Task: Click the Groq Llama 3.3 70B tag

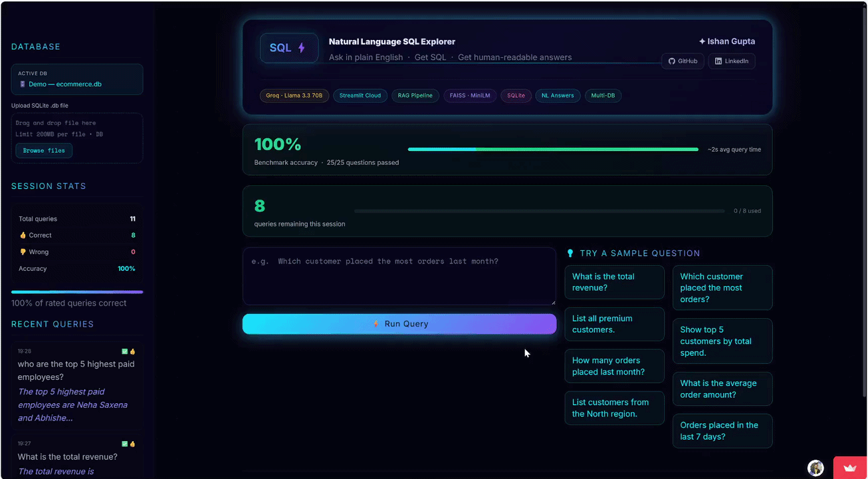Action: click(294, 96)
